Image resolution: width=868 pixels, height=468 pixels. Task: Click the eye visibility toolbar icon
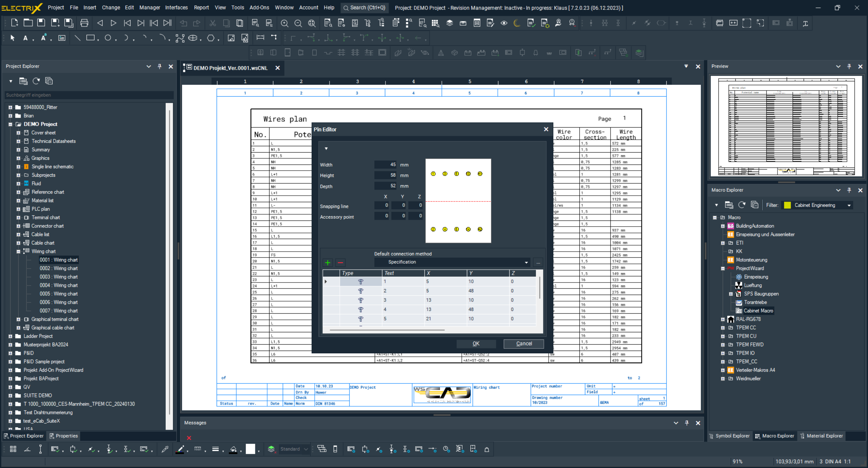click(504, 23)
